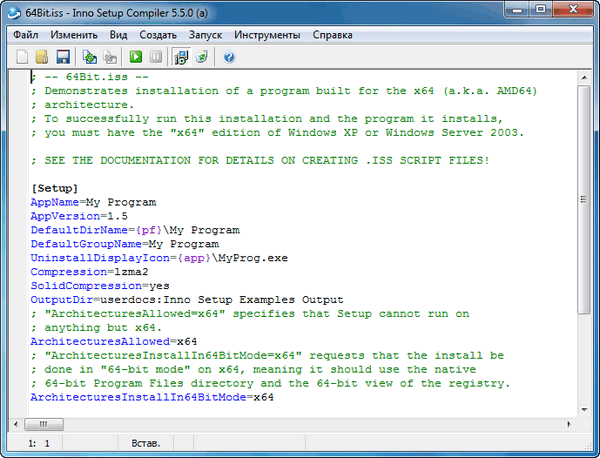Click the Compile toolbar icon
Image resolution: width=600 pixels, height=458 pixels.
(x=89, y=57)
